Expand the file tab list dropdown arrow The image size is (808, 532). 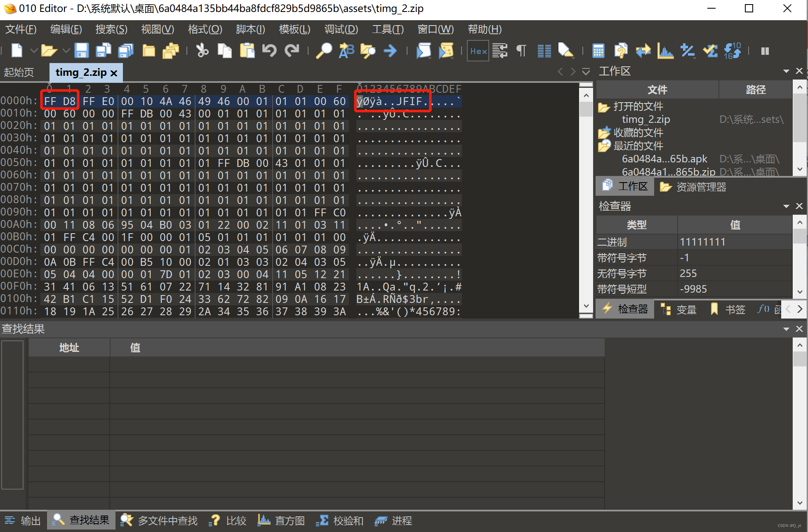[586, 72]
